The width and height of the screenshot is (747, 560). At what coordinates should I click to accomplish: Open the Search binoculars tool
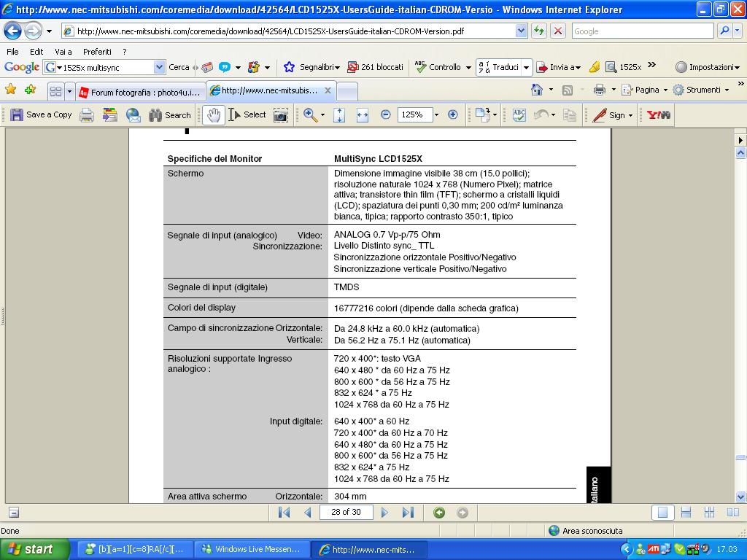point(169,114)
